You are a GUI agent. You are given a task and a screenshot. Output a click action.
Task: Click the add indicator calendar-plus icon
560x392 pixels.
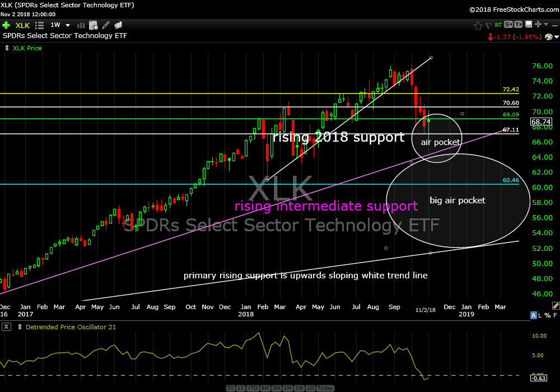pyautogui.click(x=94, y=25)
